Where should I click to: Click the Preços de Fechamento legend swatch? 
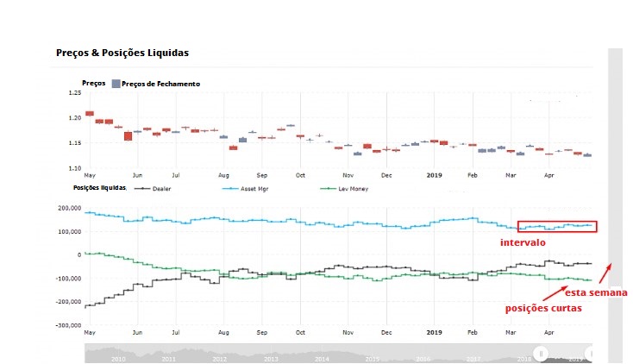point(116,84)
